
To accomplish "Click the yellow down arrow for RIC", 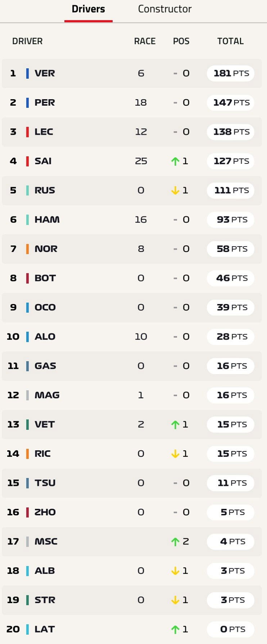I will [x=175, y=454].
